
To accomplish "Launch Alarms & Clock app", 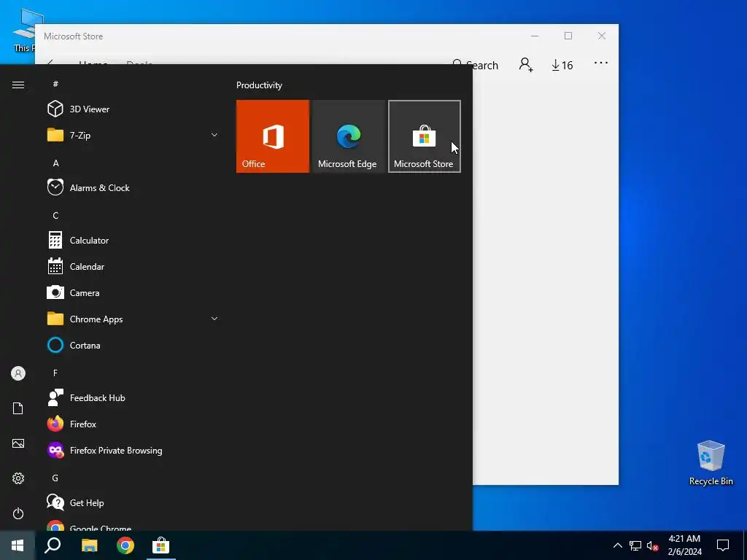I will 133,187.
